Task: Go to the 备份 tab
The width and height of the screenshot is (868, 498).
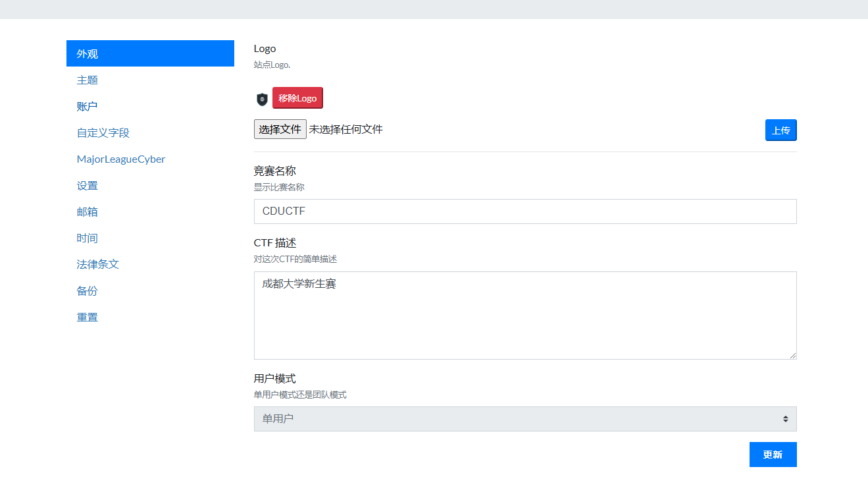Action: pos(88,291)
